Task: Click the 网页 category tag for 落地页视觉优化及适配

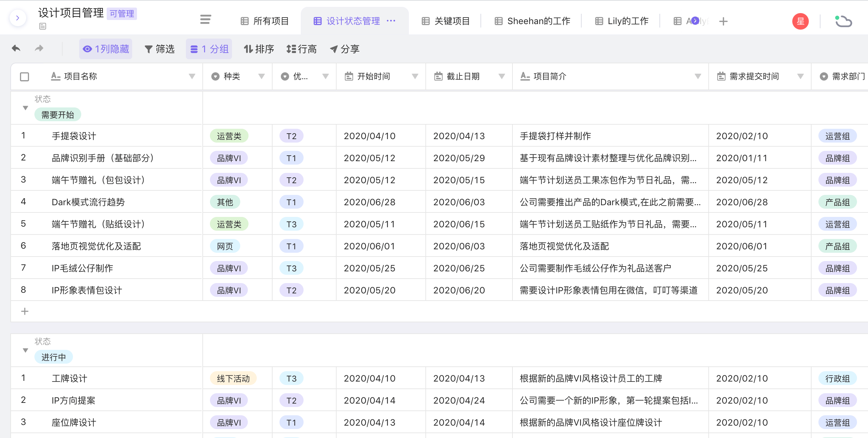Action: pos(225,246)
